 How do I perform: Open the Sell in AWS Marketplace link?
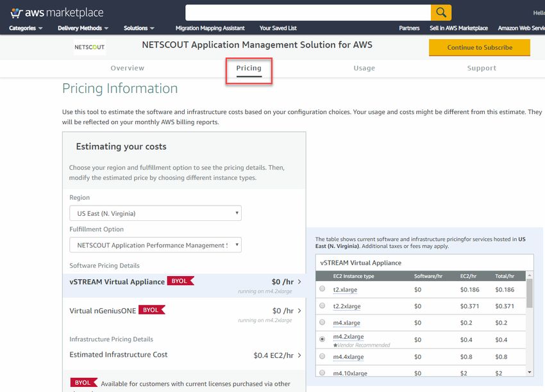(x=459, y=28)
